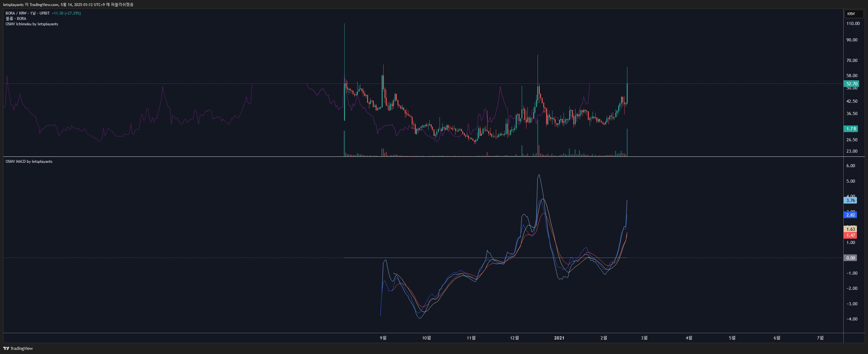The width and height of the screenshot is (868, 354).
Task: Click the 7월 label on time axis
Action: tap(820, 338)
